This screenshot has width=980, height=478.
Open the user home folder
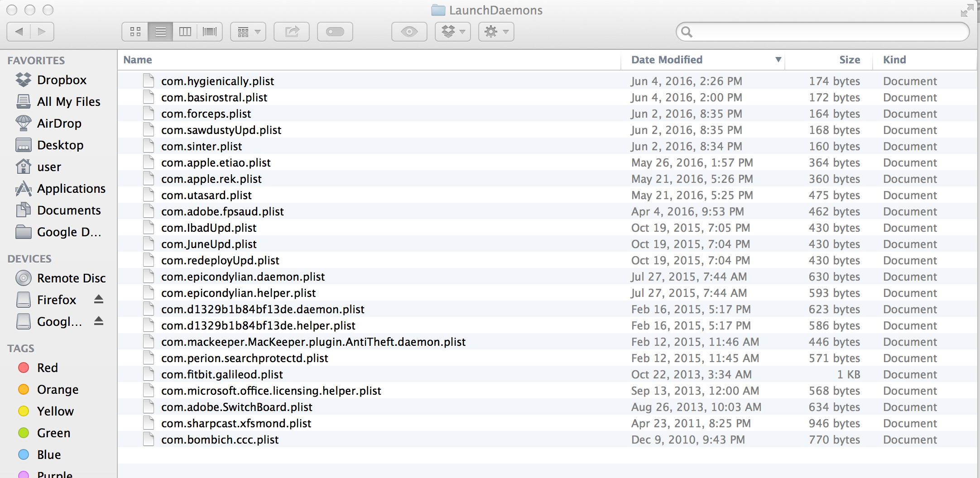pyautogui.click(x=58, y=167)
